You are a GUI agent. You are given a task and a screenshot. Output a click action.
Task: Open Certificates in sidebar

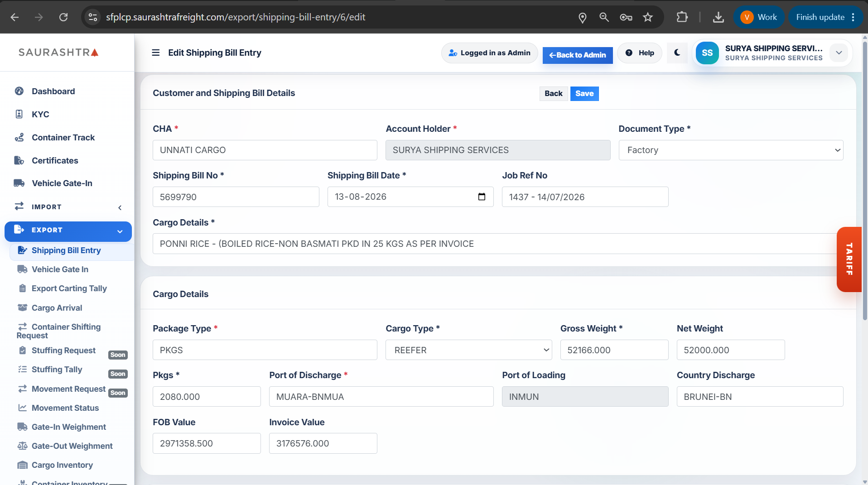coord(55,161)
